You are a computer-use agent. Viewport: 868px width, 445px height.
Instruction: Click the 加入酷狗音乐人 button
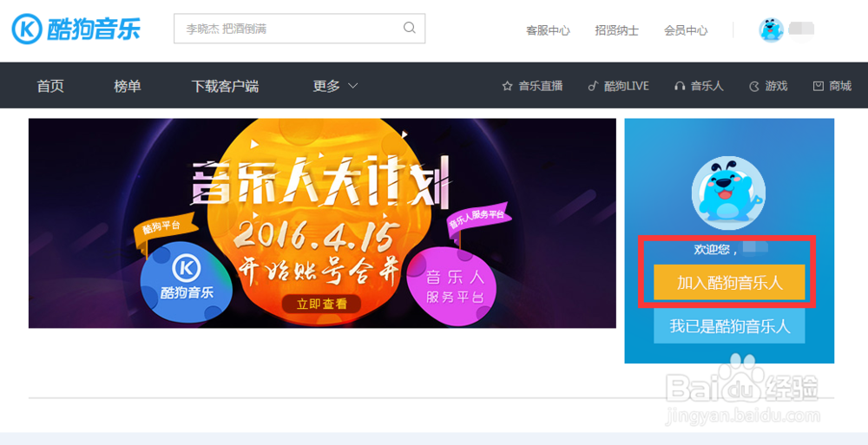(x=729, y=282)
